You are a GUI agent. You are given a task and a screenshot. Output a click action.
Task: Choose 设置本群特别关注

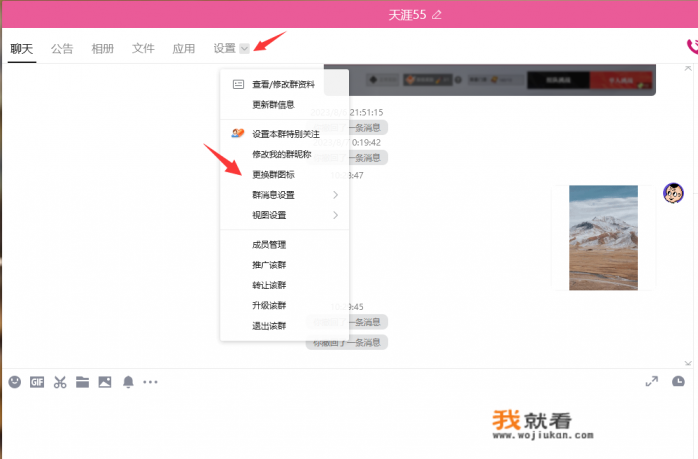click(284, 134)
